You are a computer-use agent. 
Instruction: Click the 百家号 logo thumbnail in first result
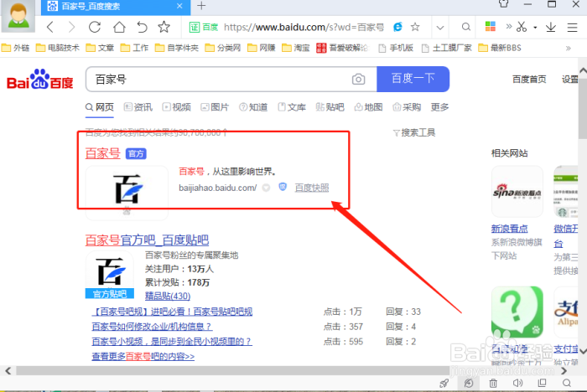[x=127, y=193]
